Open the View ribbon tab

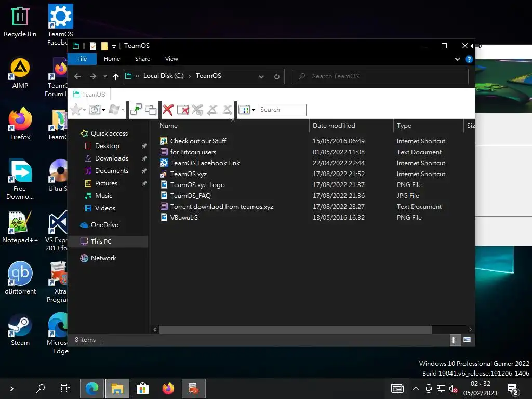point(171,59)
